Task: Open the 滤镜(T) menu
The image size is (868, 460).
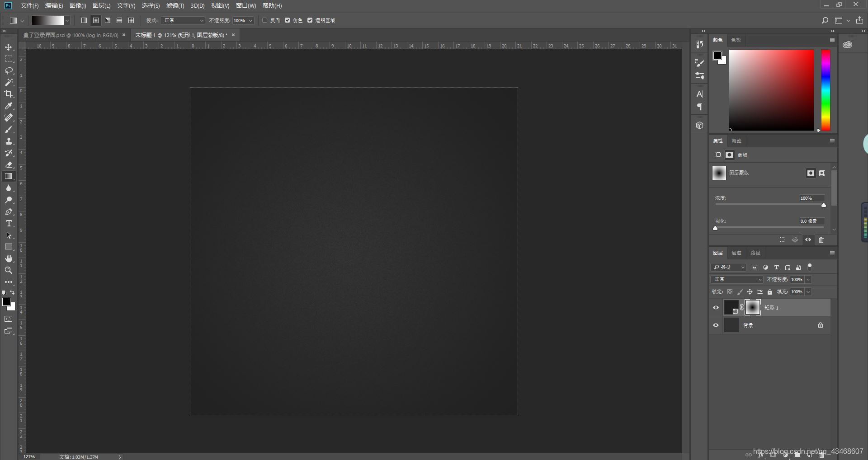Action: [175, 6]
